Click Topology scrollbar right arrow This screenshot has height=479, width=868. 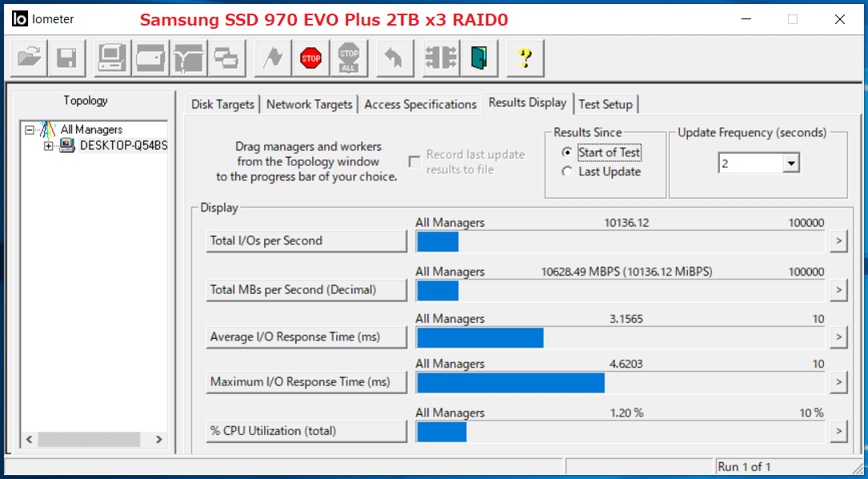(159, 440)
